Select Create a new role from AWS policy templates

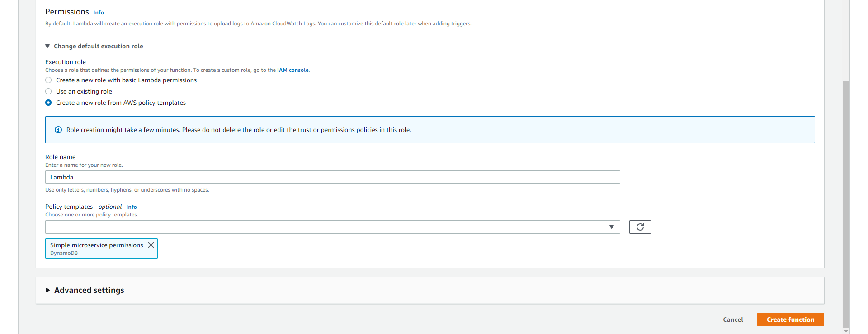[x=48, y=103]
